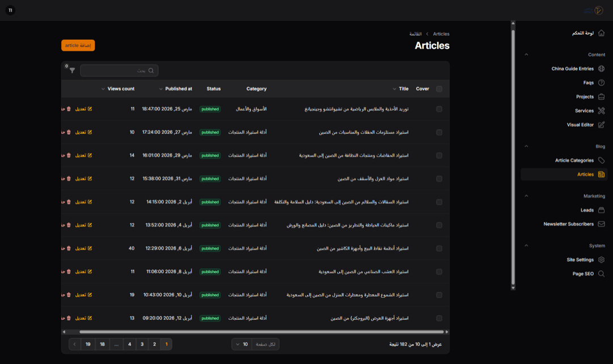The image size is (613, 364).
Task: Click trash icon for article published March 31
Action: 69,179
